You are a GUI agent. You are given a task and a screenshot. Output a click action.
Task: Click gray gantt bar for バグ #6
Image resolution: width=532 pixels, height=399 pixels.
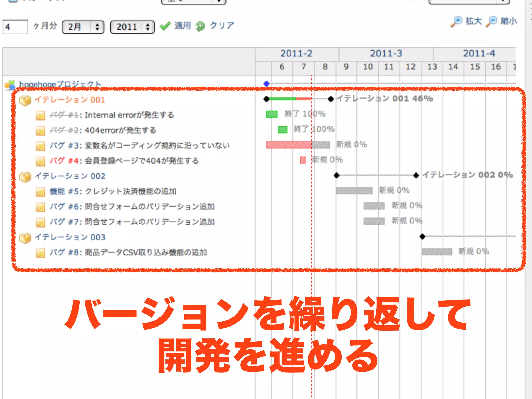point(374,206)
